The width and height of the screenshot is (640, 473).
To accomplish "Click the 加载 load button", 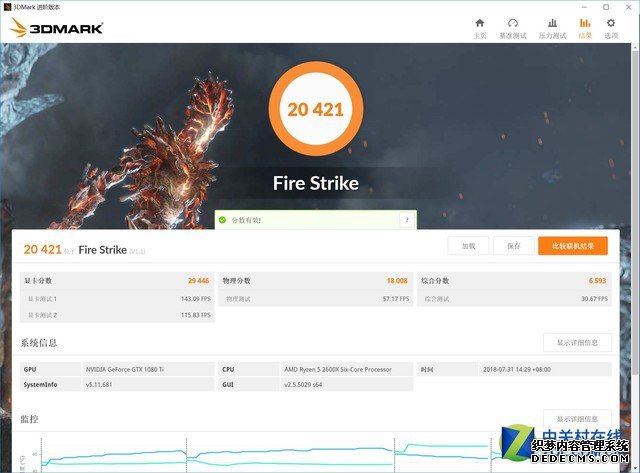I will point(468,246).
